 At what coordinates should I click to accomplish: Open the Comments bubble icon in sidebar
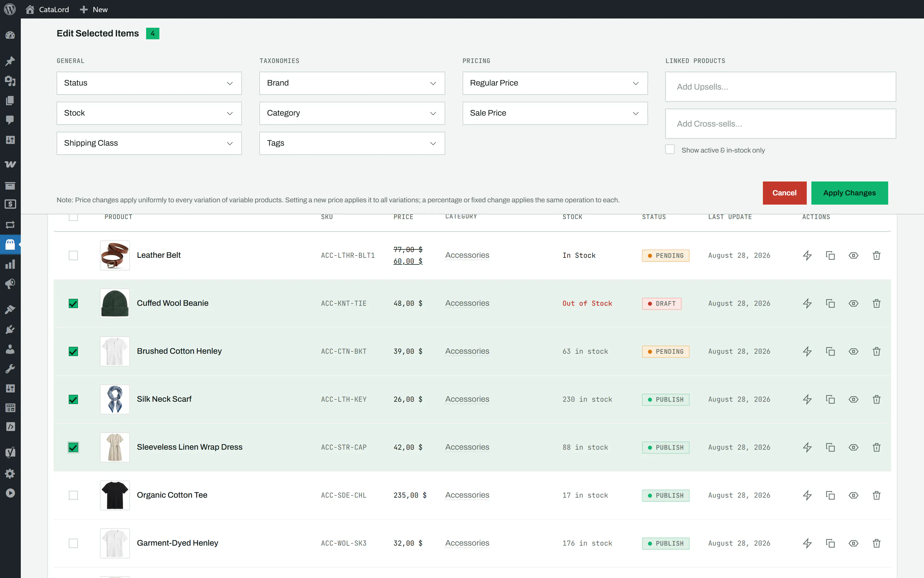point(10,120)
